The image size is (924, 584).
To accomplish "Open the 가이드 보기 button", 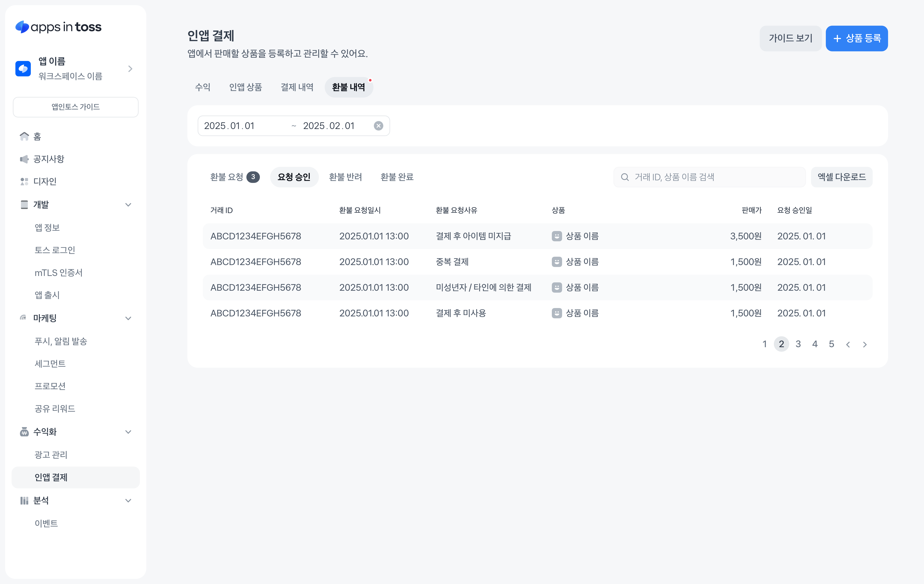I will coord(791,38).
